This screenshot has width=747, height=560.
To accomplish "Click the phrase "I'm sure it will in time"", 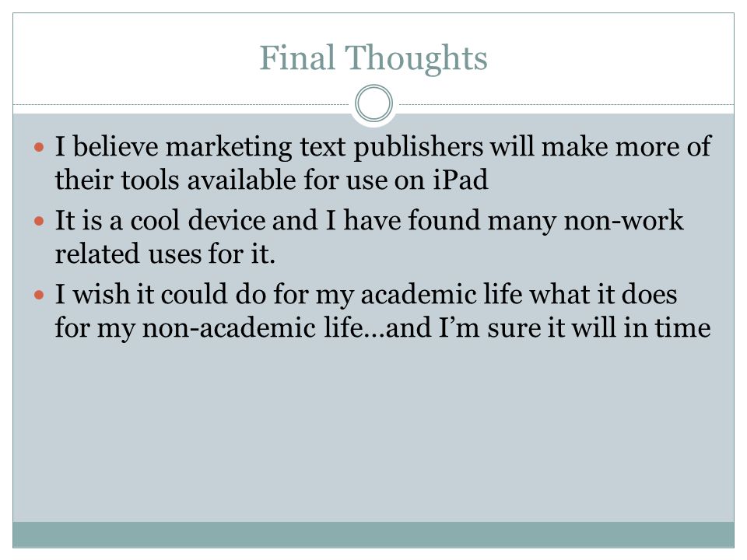I will (574, 327).
